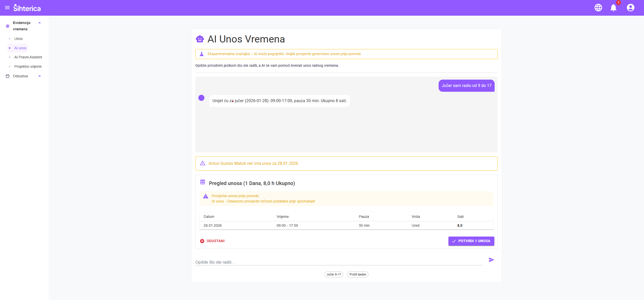Expand the Odsustva menu arrow
This screenshot has height=300, width=644.
tap(40, 76)
